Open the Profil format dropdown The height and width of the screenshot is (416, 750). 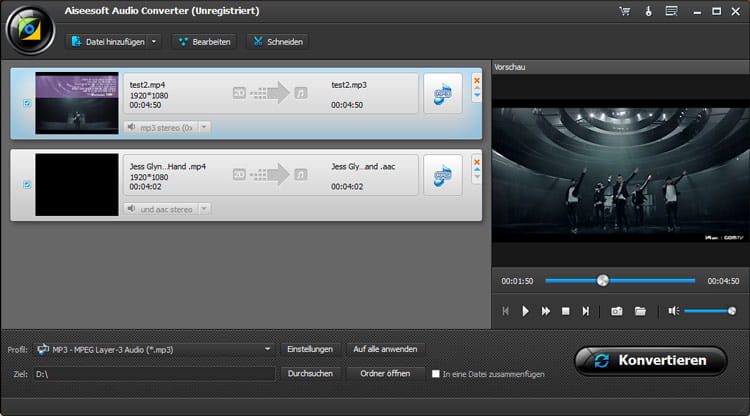click(154, 350)
